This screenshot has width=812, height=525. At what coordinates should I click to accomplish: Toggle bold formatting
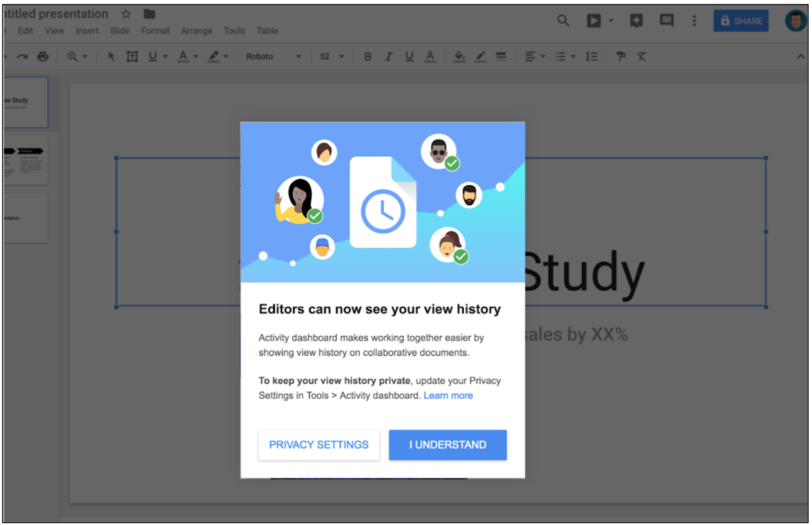click(x=368, y=56)
